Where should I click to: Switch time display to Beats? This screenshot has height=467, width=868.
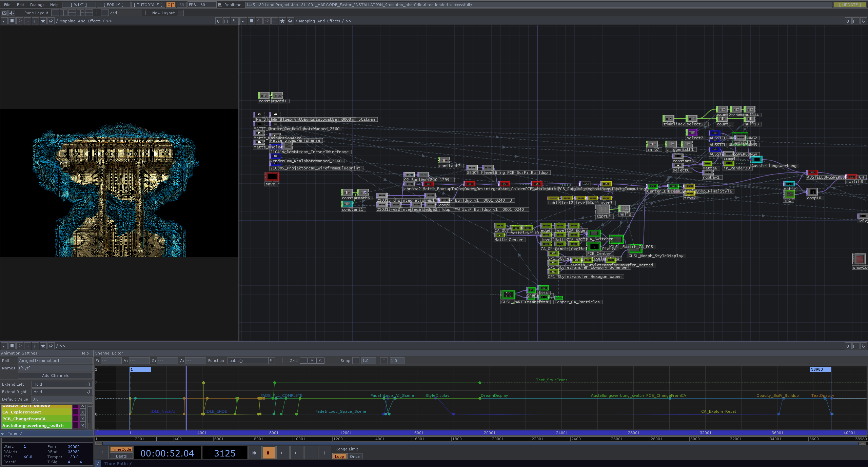pos(121,456)
